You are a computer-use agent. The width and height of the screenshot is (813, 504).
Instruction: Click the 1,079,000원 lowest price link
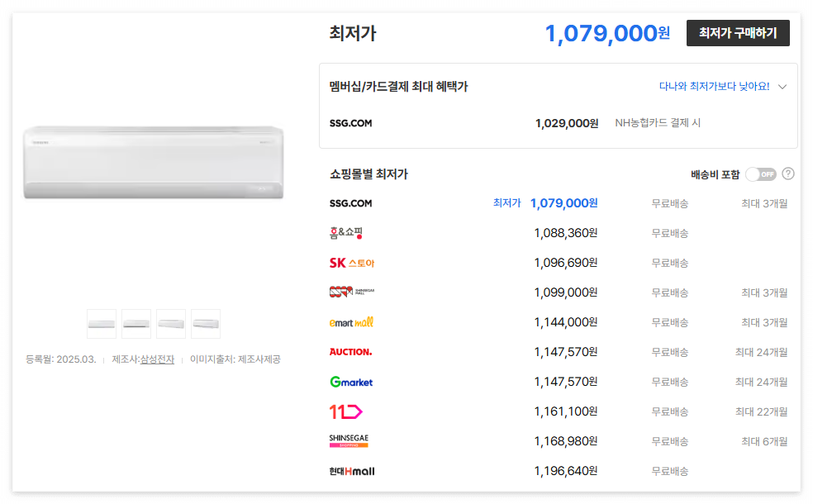tap(564, 202)
